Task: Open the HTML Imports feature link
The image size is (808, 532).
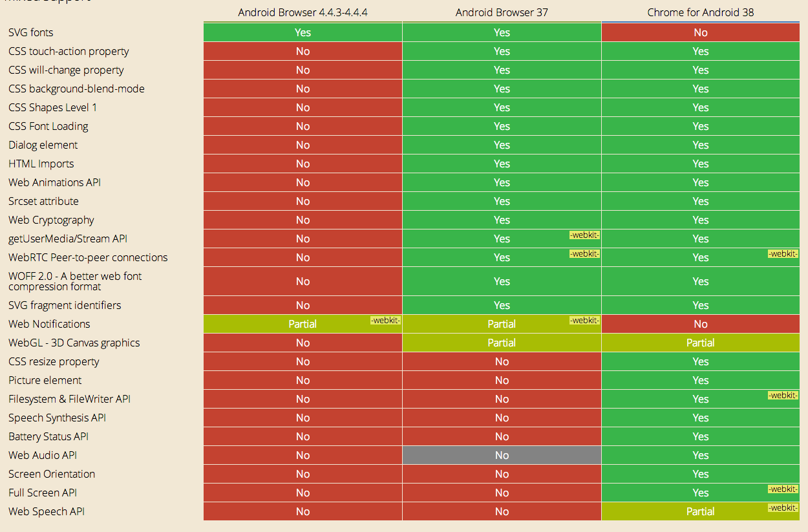Action: [x=41, y=164]
